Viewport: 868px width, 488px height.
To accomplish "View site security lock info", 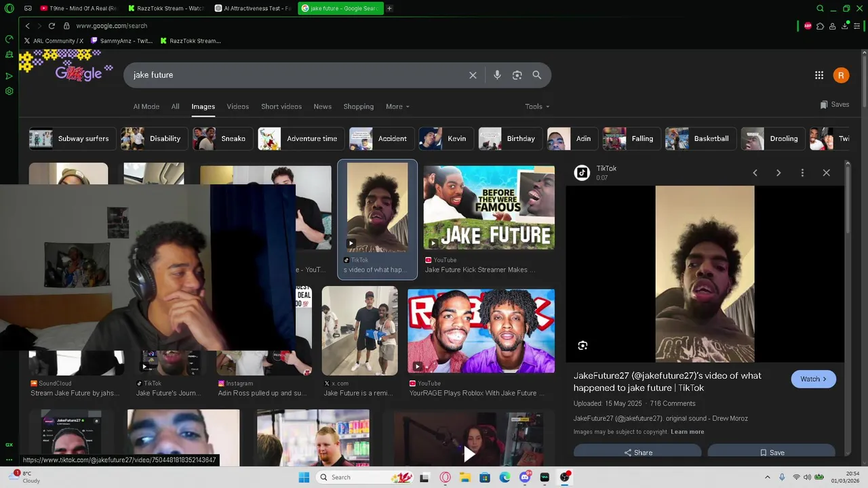I will [x=66, y=26].
